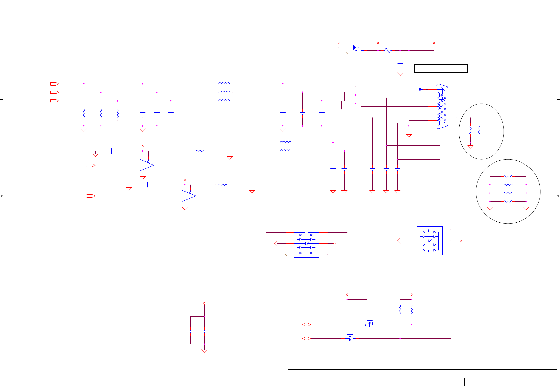Select the left arrow port of right diode array
The image size is (560, 392).
pos(399,241)
